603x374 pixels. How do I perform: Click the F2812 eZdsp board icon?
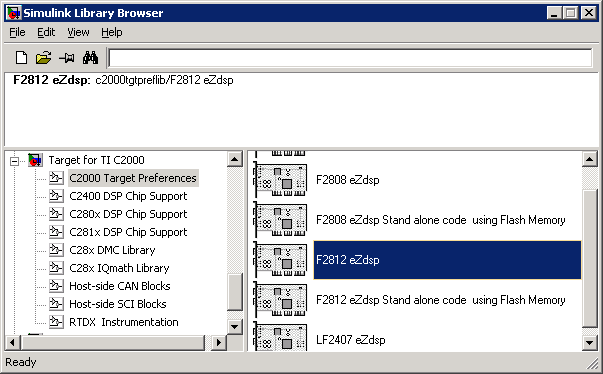(x=280, y=259)
